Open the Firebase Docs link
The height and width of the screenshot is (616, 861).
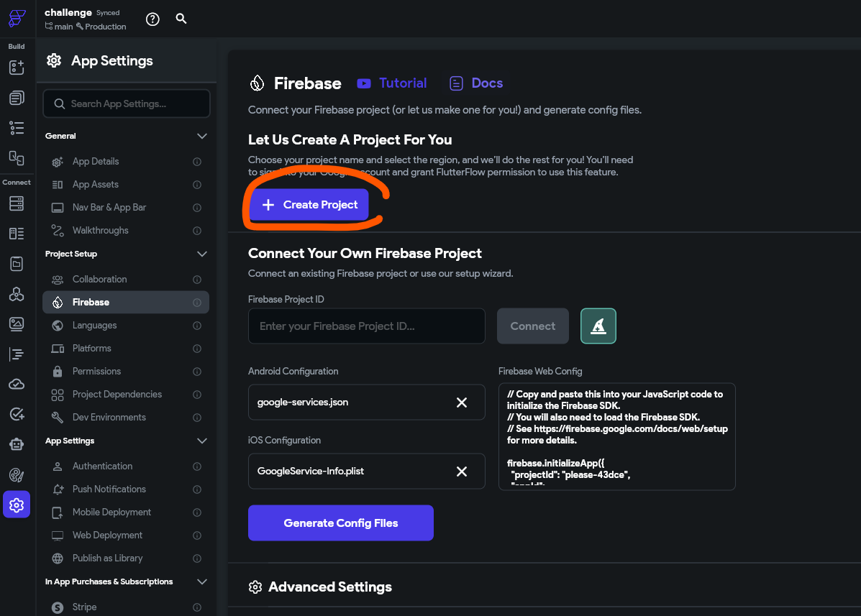point(476,83)
